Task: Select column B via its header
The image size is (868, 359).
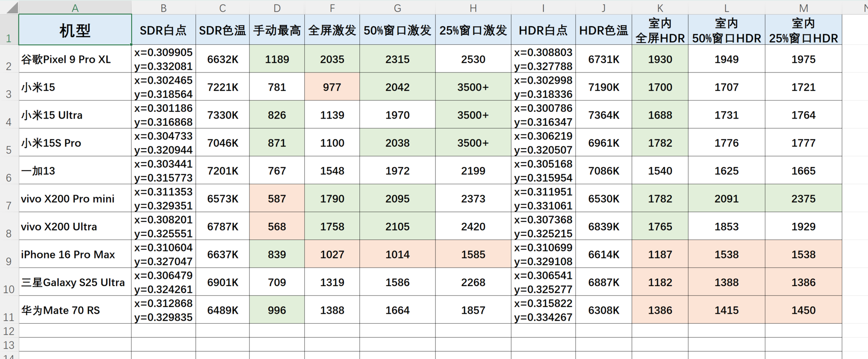Action: click(x=164, y=7)
